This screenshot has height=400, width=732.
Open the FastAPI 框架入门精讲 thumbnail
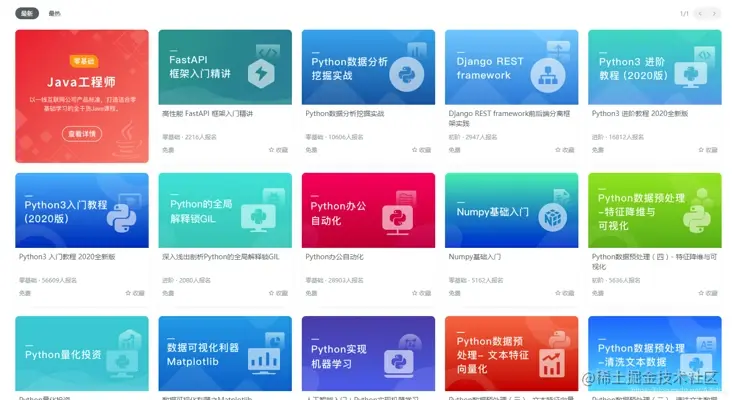pyautogui.click(x=225, y=67)
